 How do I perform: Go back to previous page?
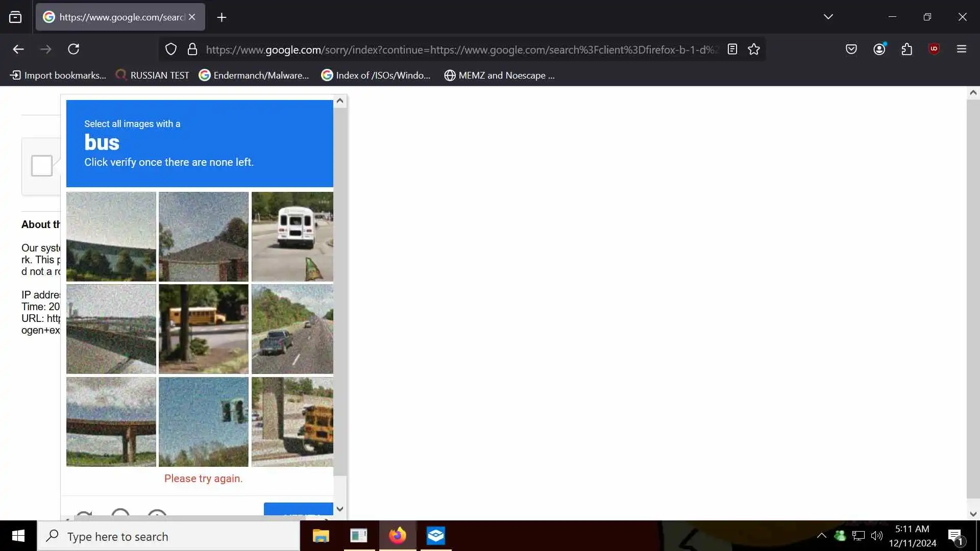coord(18,49)
